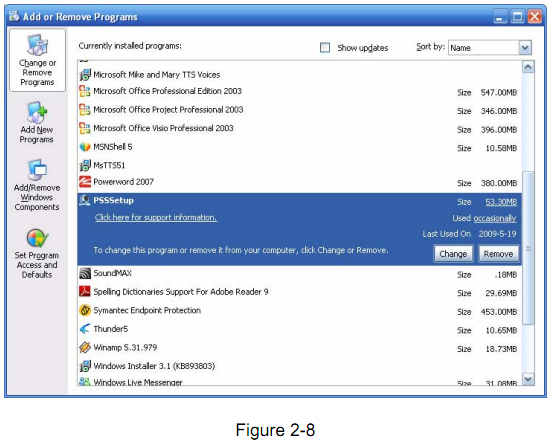Viewport: 551px width, 448px height.
Task: Click the MSNShell 5 butterfly icon
Action: pyautogui.click(x=85, y=147)
